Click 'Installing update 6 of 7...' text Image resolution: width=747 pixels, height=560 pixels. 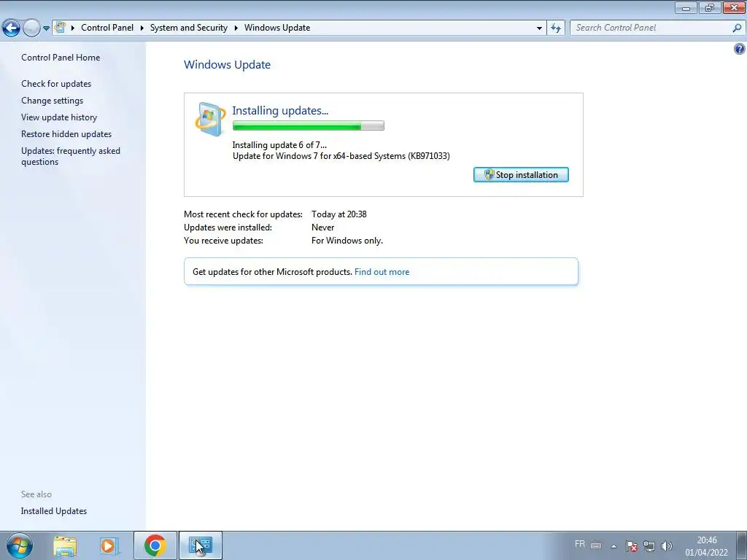click(279, 145)
